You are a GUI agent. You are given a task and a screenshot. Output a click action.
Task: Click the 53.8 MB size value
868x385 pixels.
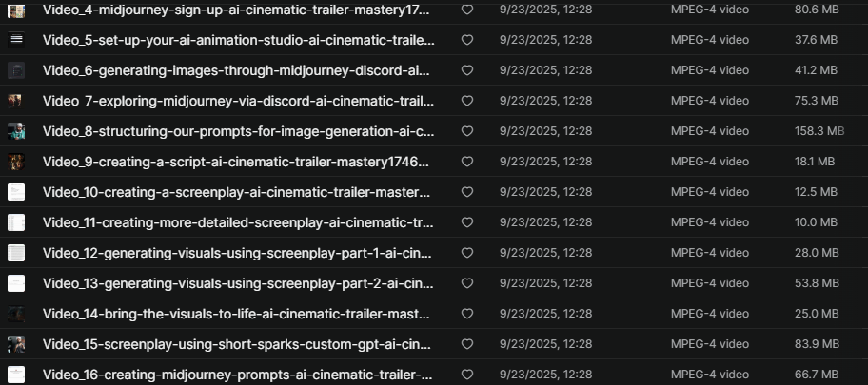point(817,283)
